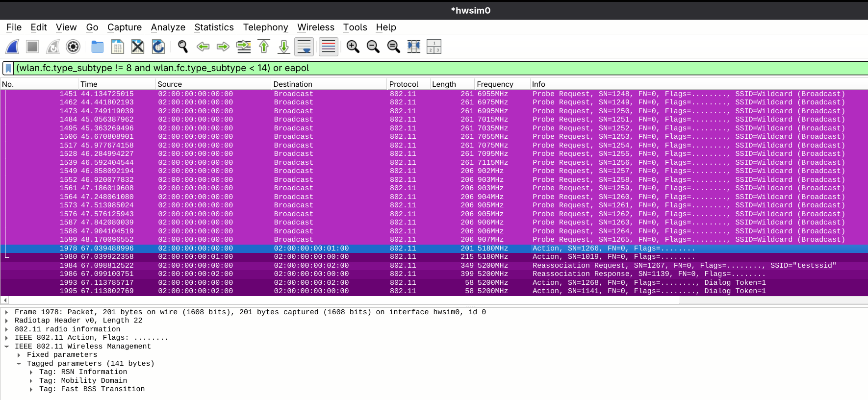The height and width of the screenshot is (400, 868).
Task: Sort packets by Frequency column header
Action: 495,84
